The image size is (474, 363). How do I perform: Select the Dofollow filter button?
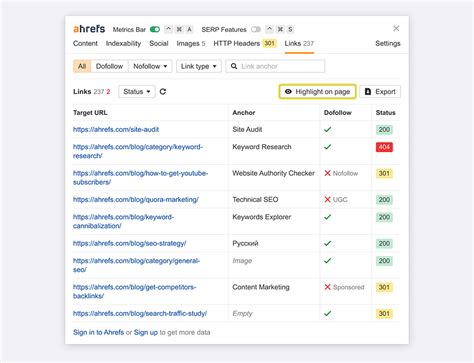click(109, 66)
